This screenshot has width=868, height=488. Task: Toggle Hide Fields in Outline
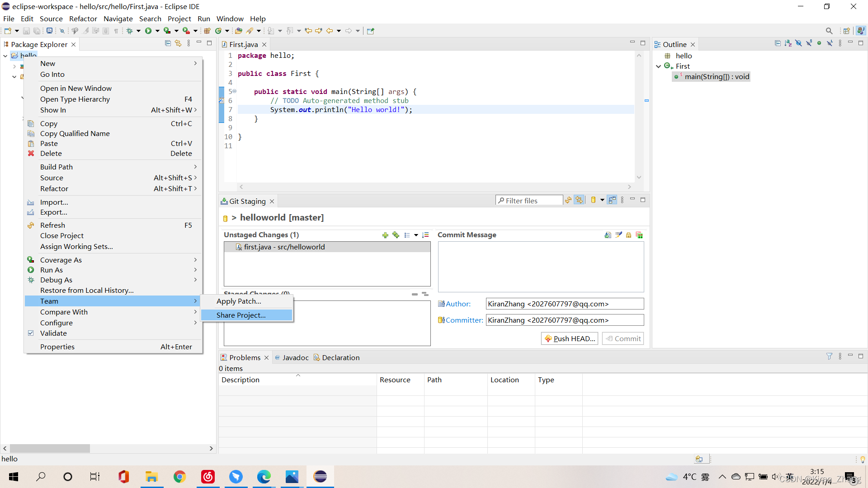[x=798, y=43]
